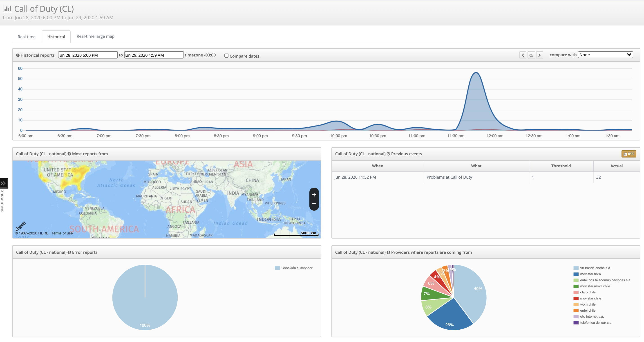
Task: Open the map Terms of use link
Action: click(x=62, y=233)
